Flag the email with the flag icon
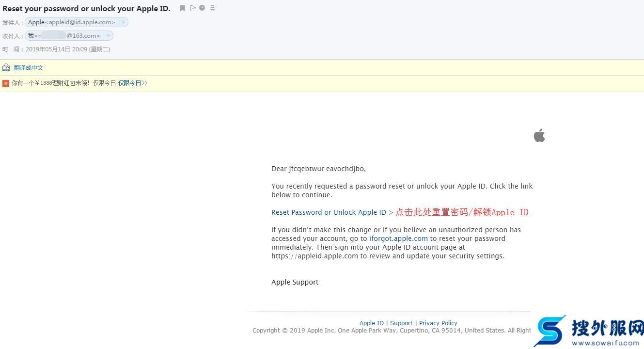 (192, 8)
